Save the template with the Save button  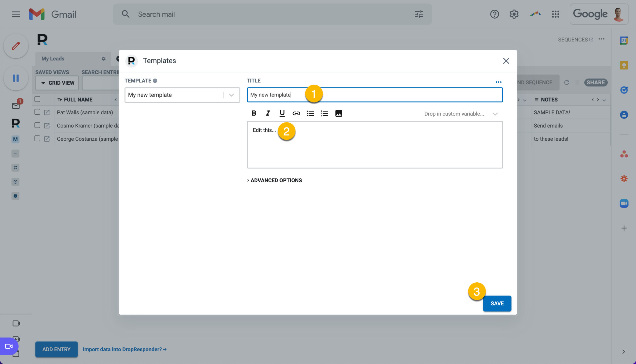[x=497, y=303]
